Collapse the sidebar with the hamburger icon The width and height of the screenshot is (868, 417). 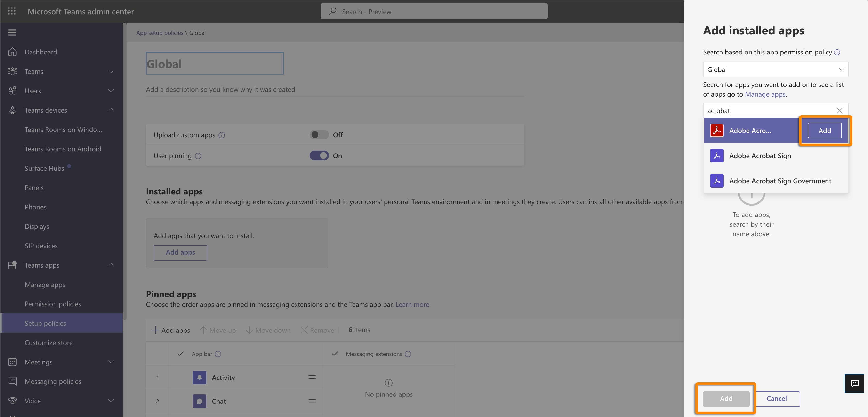12,32
